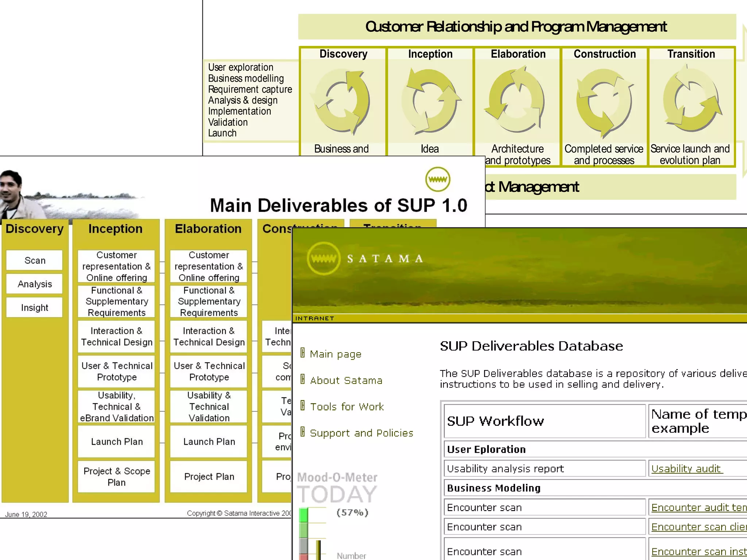Open Support and Policies menu item
The height and width of the screenshot is (560, 747).
(x=361, y=433)
